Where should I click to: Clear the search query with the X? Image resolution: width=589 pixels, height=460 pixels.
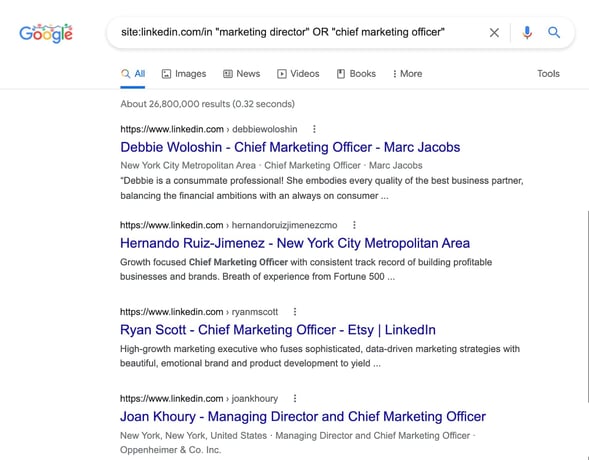point(494,33)
